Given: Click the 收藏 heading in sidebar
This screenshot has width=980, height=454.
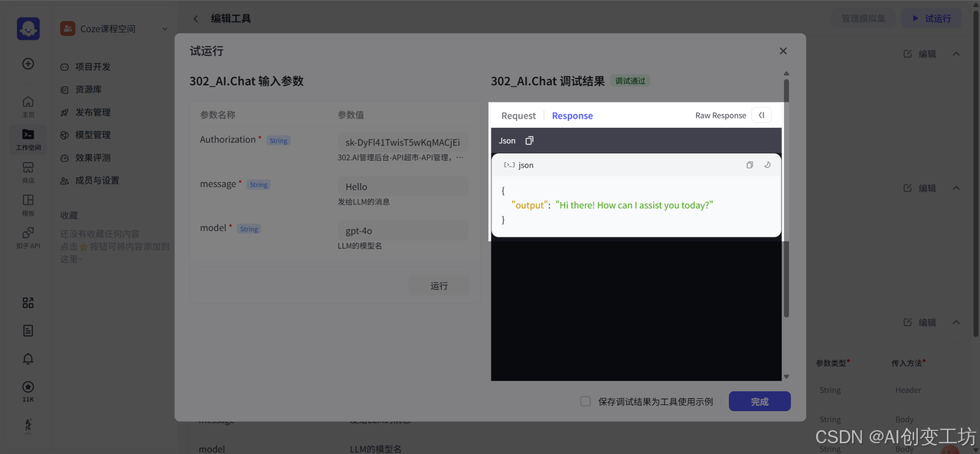Looking at the screenshot, I should pyautogui.click(x=69, y=216).
